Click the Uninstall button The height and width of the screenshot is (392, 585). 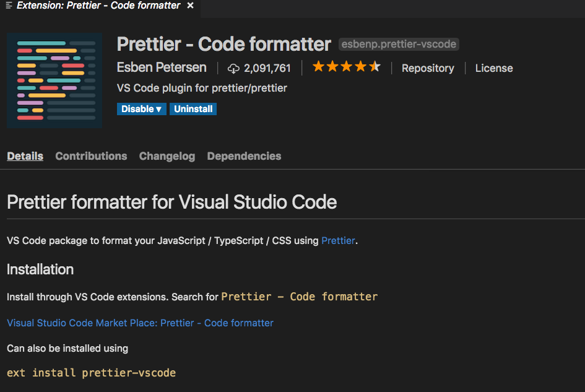point(193,108)
